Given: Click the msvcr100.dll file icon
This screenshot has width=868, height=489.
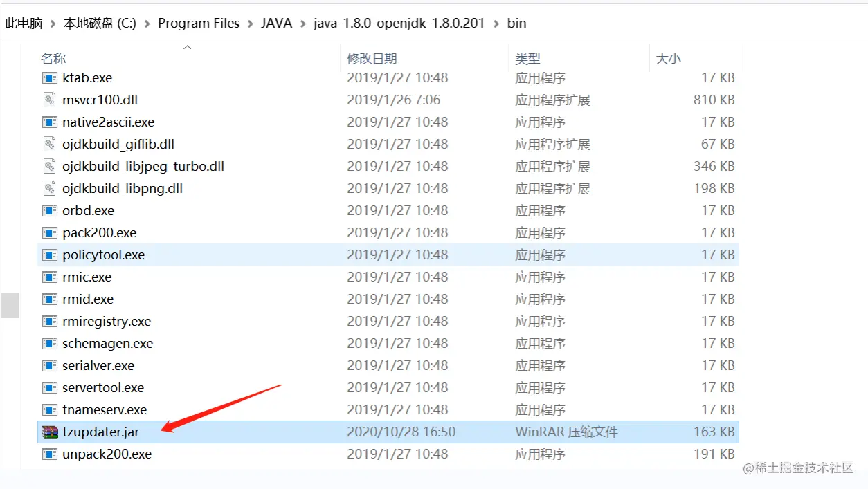Looking at the screenshot, I should 50,100.
